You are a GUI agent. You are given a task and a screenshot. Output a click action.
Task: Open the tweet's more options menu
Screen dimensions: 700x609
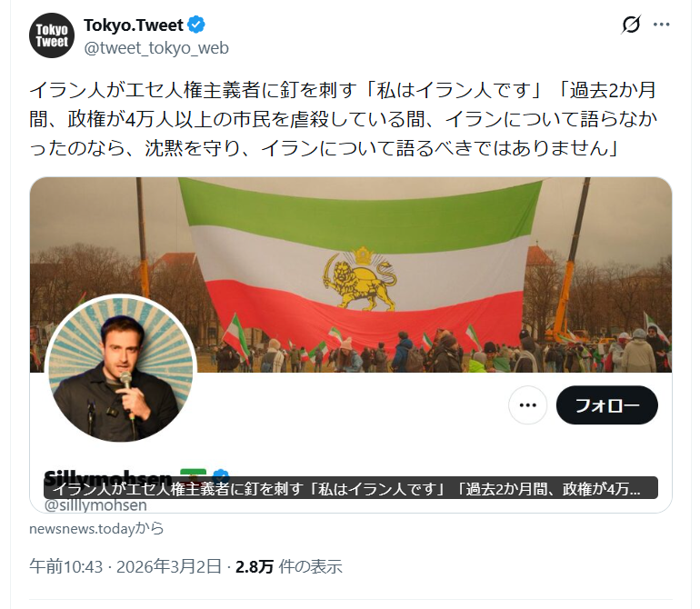tap(661, 25)
